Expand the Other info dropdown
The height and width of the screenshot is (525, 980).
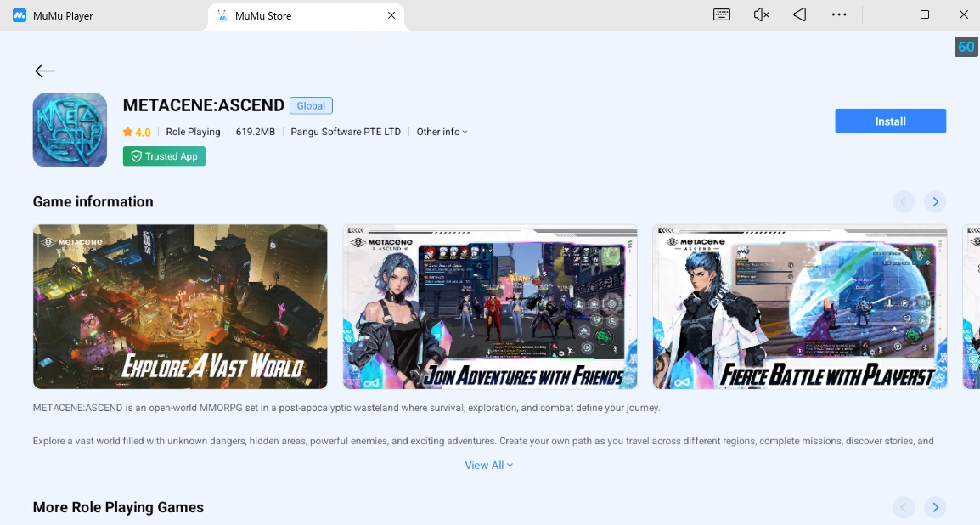tap(442, 132)
